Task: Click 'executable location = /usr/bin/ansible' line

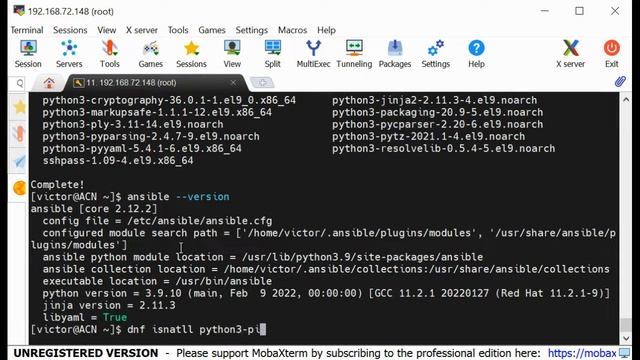Action: point(157,281)
